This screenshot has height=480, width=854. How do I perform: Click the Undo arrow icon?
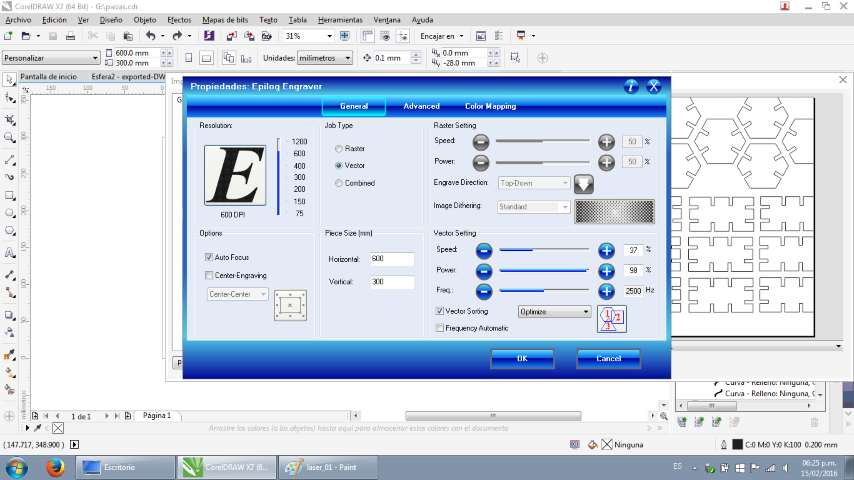(x=150, y=36)
